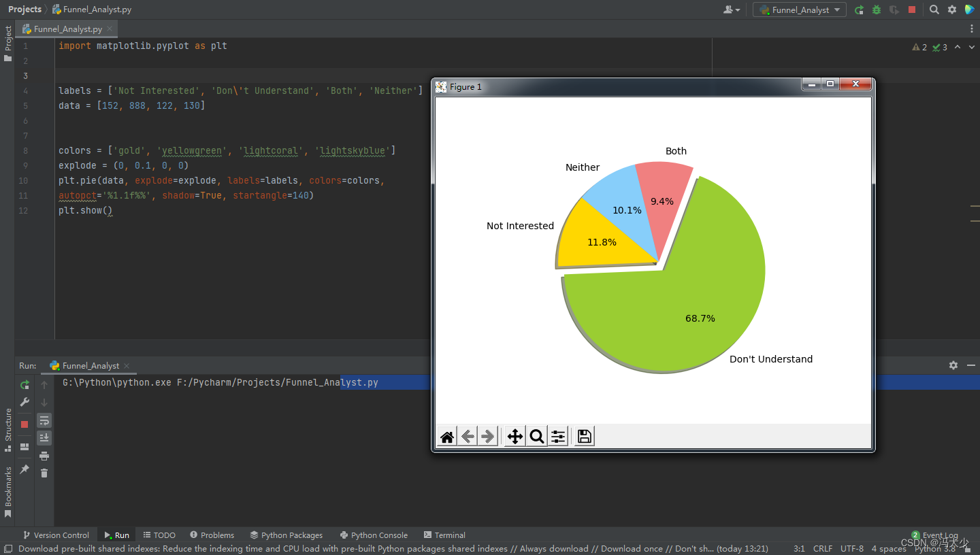980x555 pixels.
Task: Open the Version Control tool window
Action: point(56,535)
